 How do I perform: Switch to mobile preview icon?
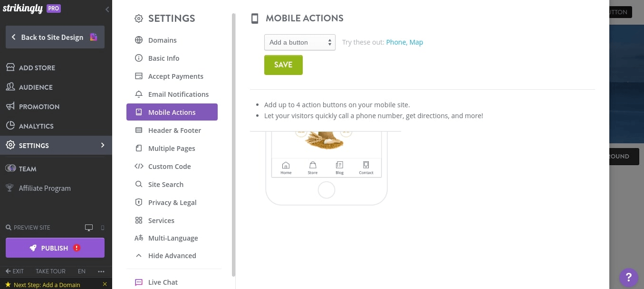[x=102, y=227]
